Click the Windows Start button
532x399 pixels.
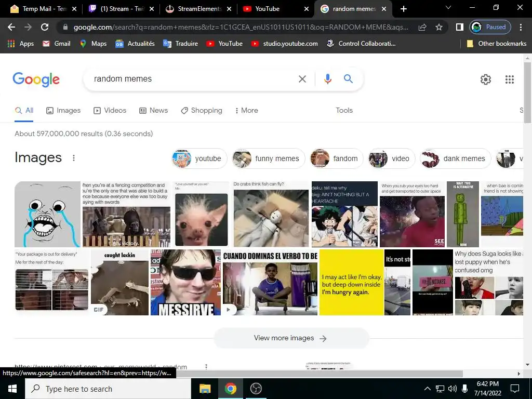coord(12,389)
